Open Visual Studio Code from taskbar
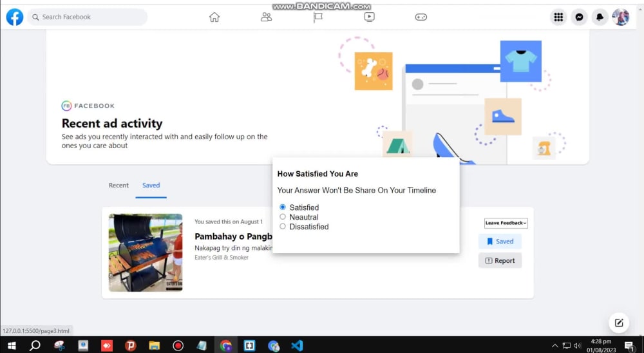 tap(297, 346)
